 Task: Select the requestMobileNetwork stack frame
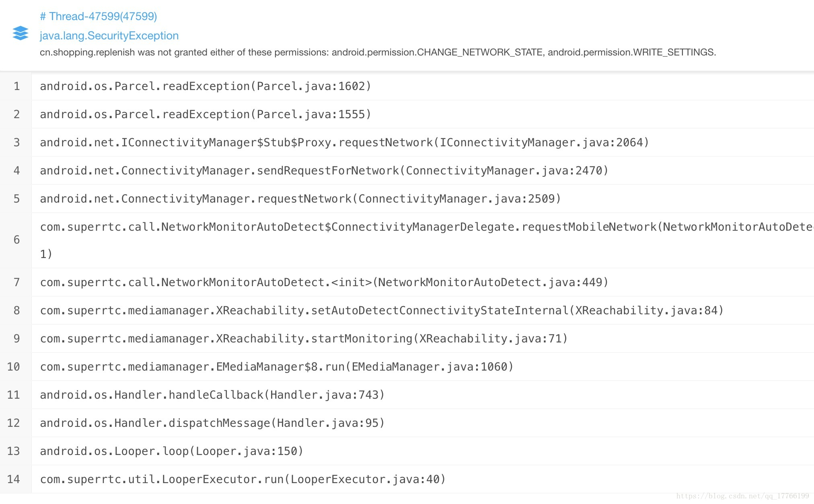coord(426,227)
